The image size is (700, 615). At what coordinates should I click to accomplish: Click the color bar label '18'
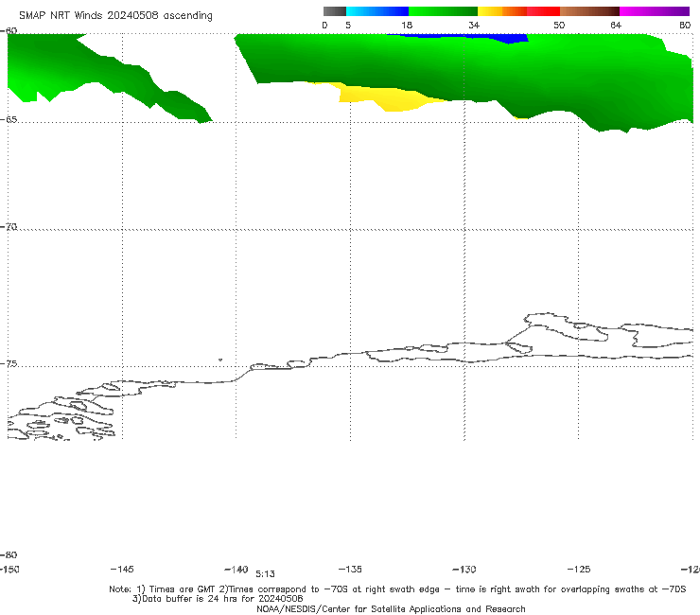(x=406, y=26)
